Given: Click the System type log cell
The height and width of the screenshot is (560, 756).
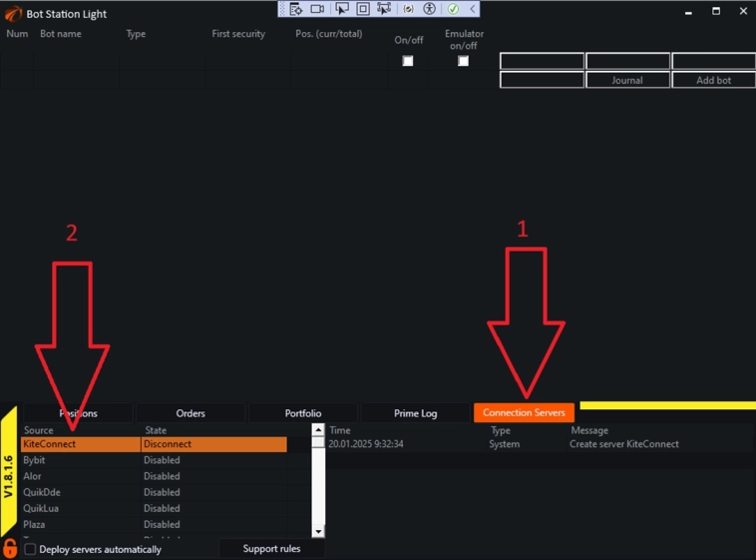Looking at the screenshot, I should pos(505,444).
